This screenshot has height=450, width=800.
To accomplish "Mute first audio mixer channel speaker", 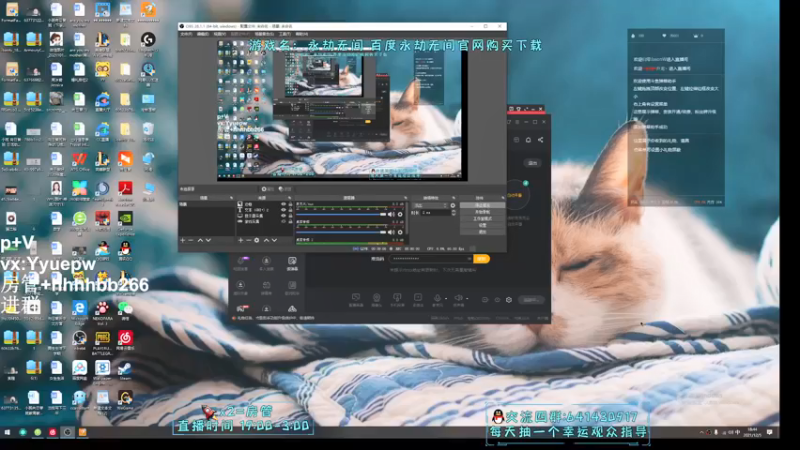I will click(x=391, y=214).
